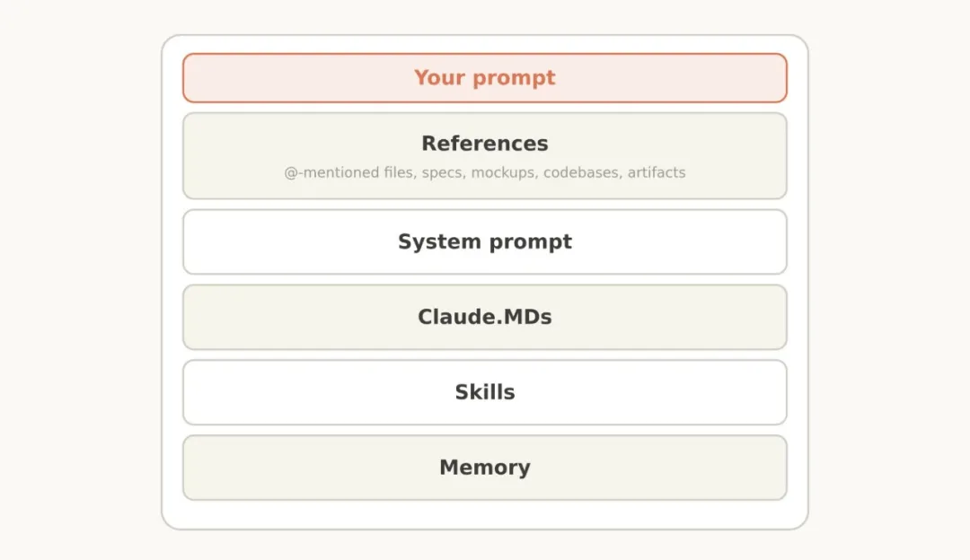
Task: Click the "@" symbol starting the subtitle
Action: click(x=290, y=173)
